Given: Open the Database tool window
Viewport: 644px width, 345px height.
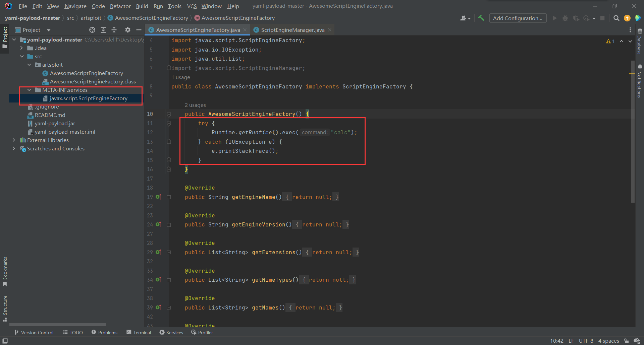Looking at the screenshot, I should [x=640, y=42].
